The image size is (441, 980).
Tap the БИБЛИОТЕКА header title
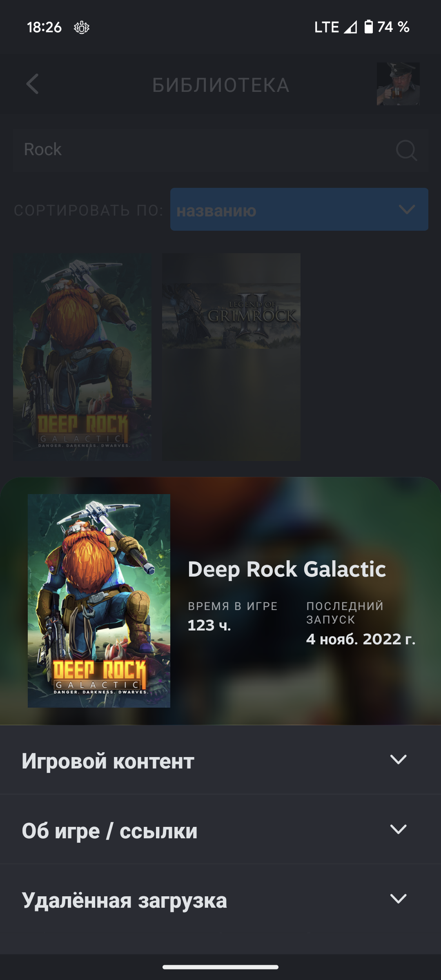pos(221,85)
